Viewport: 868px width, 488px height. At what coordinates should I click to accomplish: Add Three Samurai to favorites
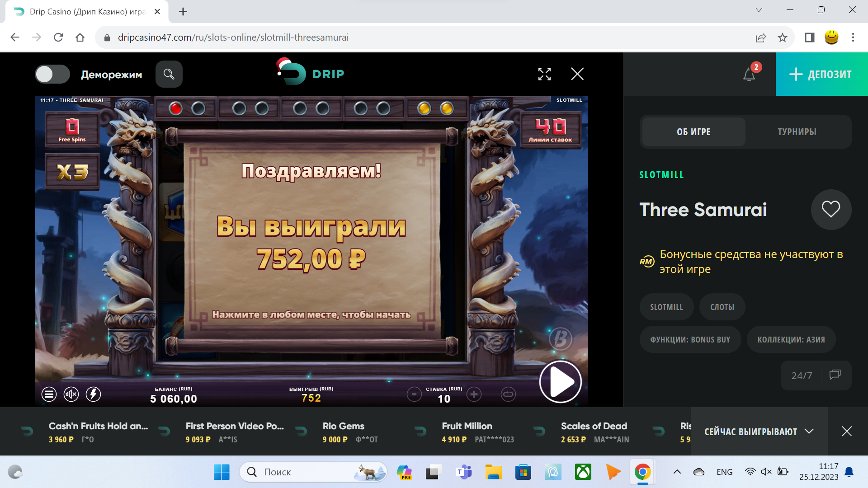pyautogui.click(x=831, y=209)
